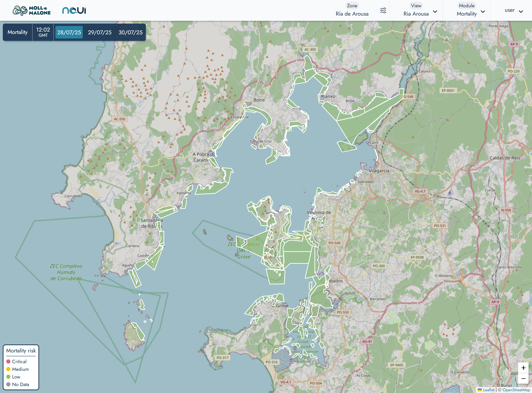The image size is (532, 393).
Task: Click the 12:02 GMT time indicator
Action: point(43,32)
